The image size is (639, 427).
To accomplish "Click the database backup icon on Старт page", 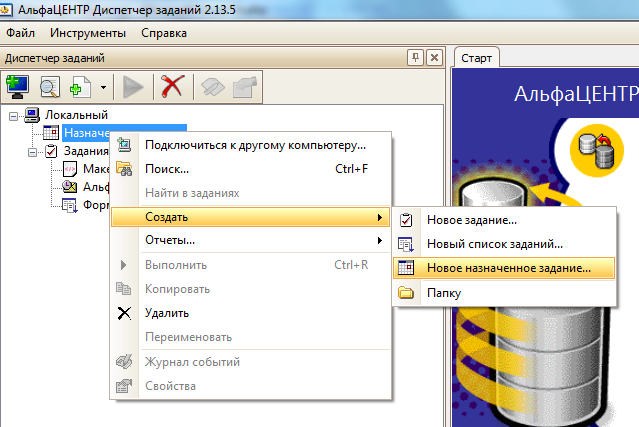I will click(597, 151).
